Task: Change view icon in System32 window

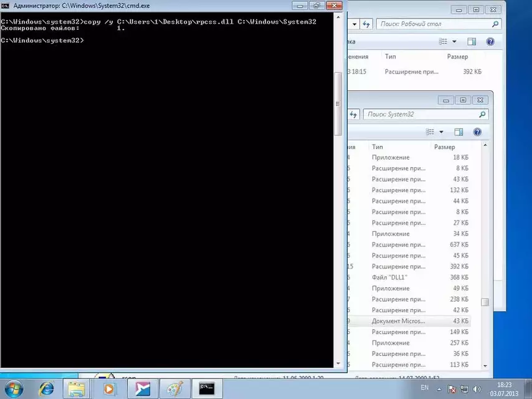Action: (430, 132)
